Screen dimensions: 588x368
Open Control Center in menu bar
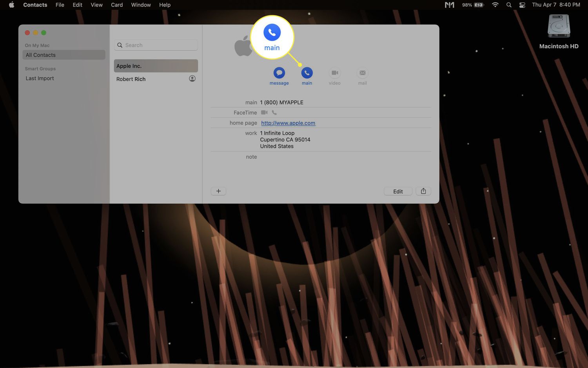[522, 5]
